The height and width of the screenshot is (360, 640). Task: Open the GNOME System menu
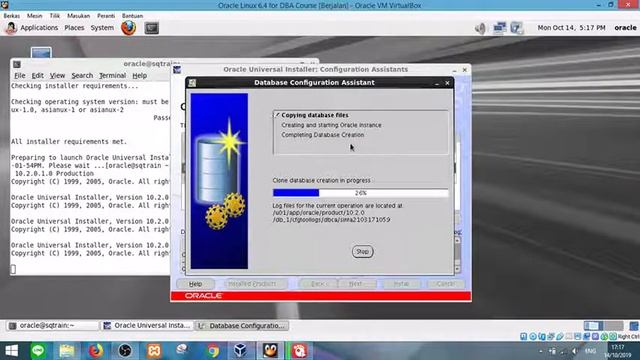tap(102, 28)
